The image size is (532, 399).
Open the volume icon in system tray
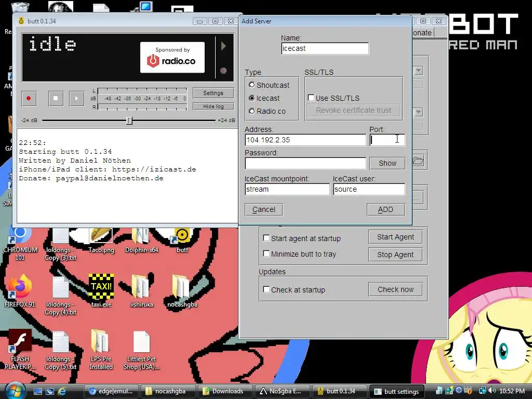pyautogui.click(x=493, y=391)
